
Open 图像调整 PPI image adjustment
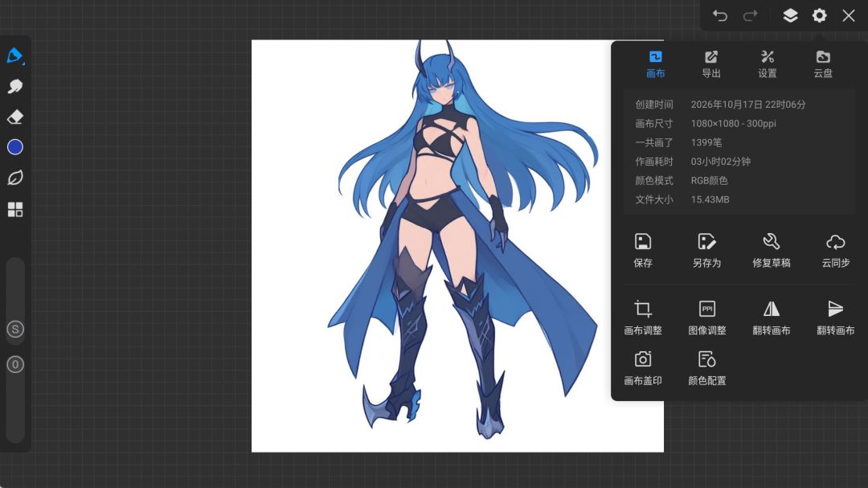(x=707, y=318)
